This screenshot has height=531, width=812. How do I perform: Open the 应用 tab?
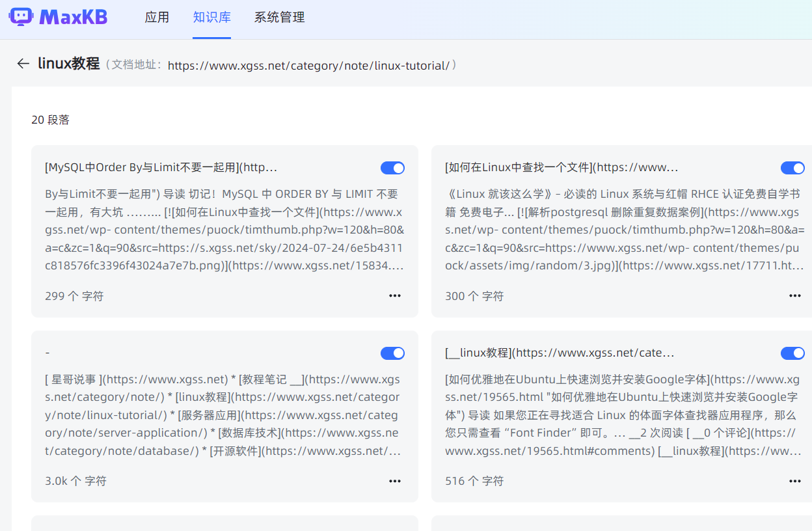pos(157,18)
